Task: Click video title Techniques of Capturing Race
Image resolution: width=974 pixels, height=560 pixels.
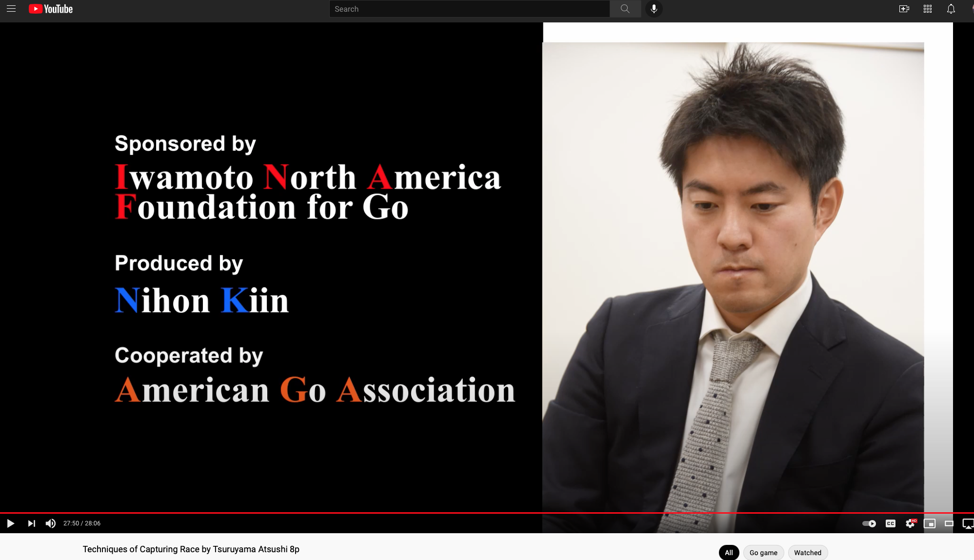Action: pos(191,549)
